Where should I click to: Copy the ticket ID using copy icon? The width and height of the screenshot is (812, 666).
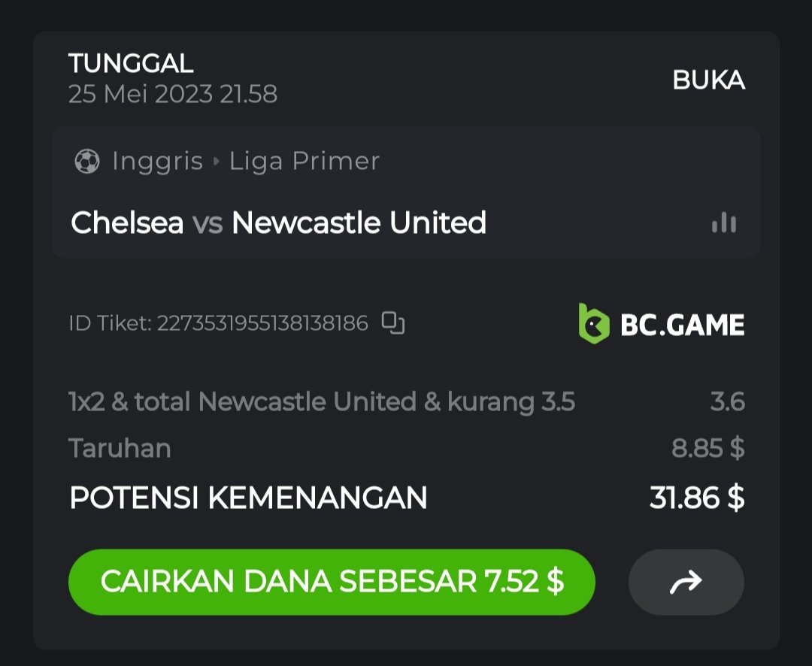point(393,323)
